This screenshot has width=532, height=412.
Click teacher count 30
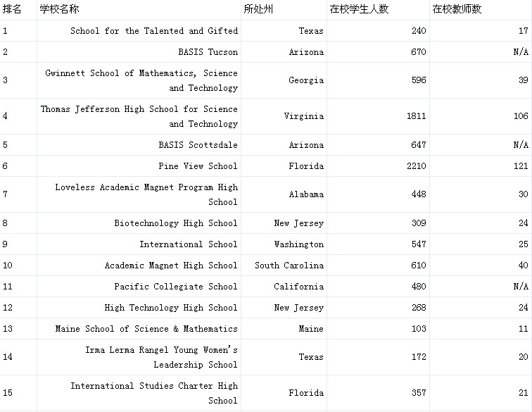point(524,194)
